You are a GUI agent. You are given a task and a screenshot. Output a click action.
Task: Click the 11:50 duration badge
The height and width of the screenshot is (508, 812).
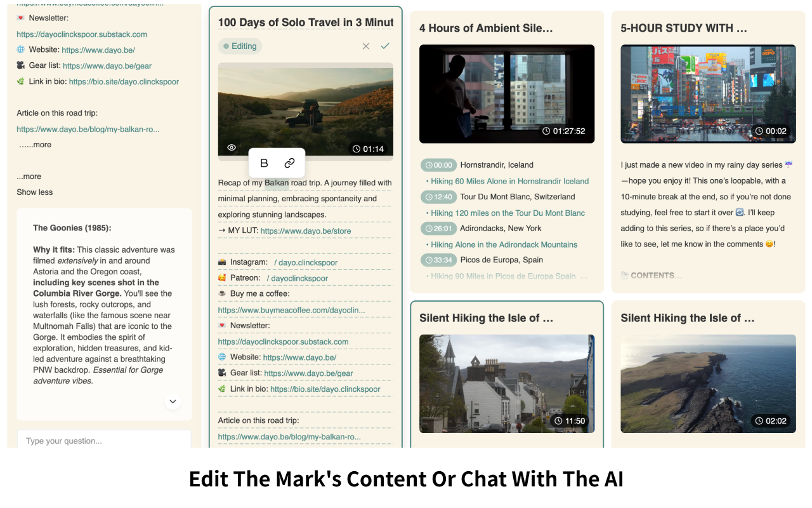click(570, 421)
